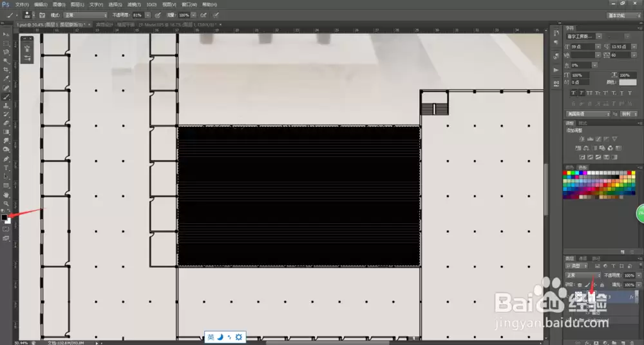
Task: Open the font family dropdown
Action: coord(584,37)
